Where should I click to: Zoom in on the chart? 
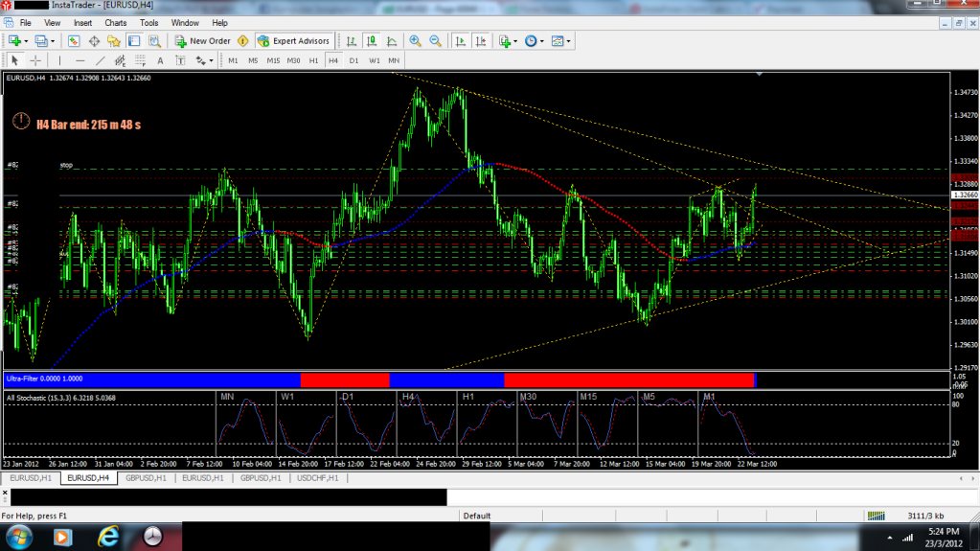pos(415,41)
